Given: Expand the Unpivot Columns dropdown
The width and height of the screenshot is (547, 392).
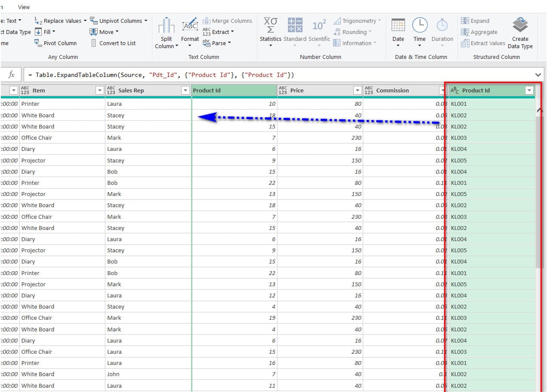Looking at the screenshot, I should (145, 21).
